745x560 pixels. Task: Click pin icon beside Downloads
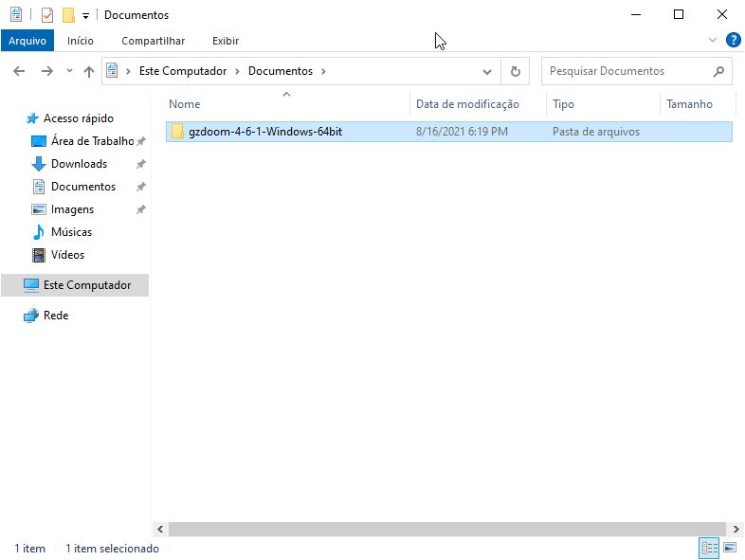141,164
